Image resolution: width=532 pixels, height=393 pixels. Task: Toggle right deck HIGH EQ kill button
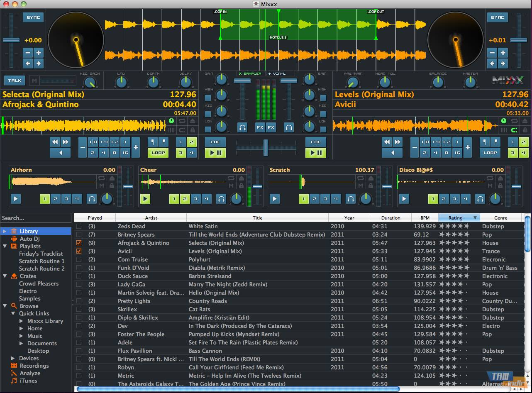[323, 98]
